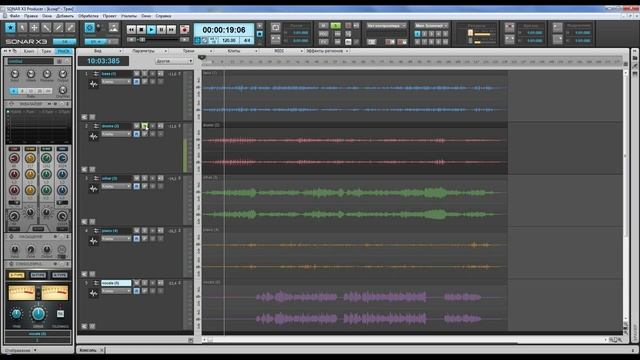Toggle the Snap to grid button
The height and width of the screenshot is (360, 640).
click(x=90, y=28)
